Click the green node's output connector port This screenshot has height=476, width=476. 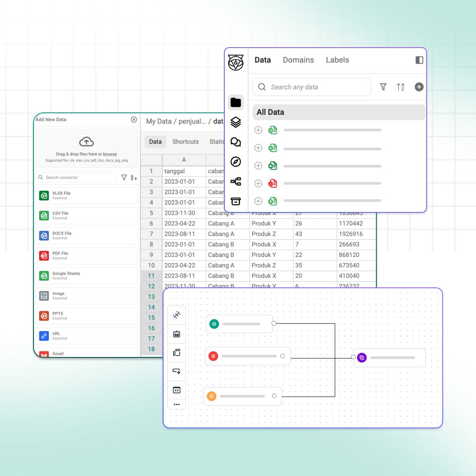(274, 324)
